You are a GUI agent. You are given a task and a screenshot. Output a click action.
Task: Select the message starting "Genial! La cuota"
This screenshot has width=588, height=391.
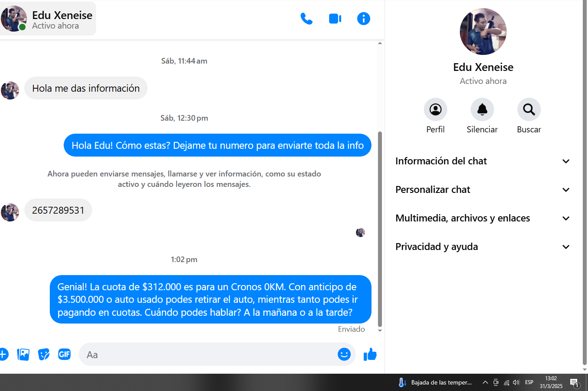point(210,299)
